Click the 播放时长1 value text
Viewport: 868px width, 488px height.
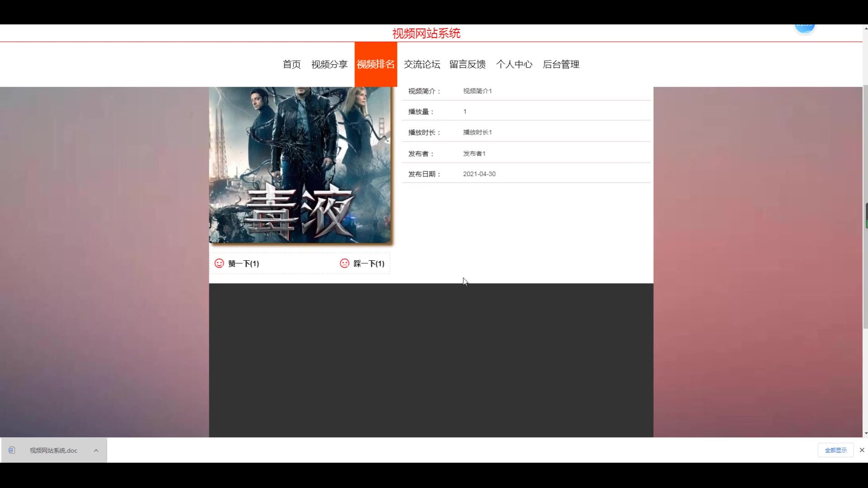[477, 132]
